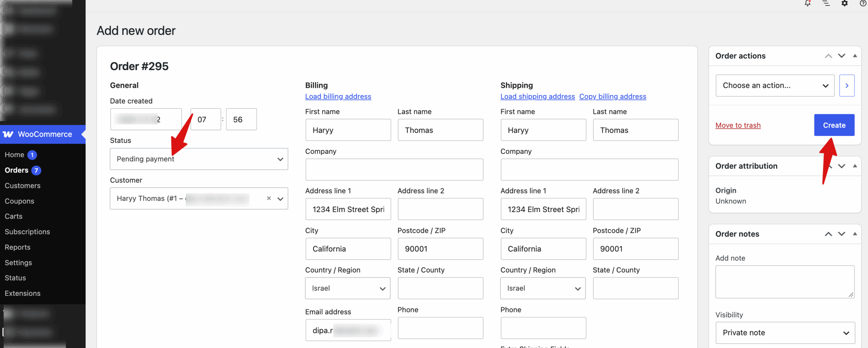Open the Private note visibility dropdown
Image resolution: width=868 pixels, height=348 pixels.
(x=785, y=333)
